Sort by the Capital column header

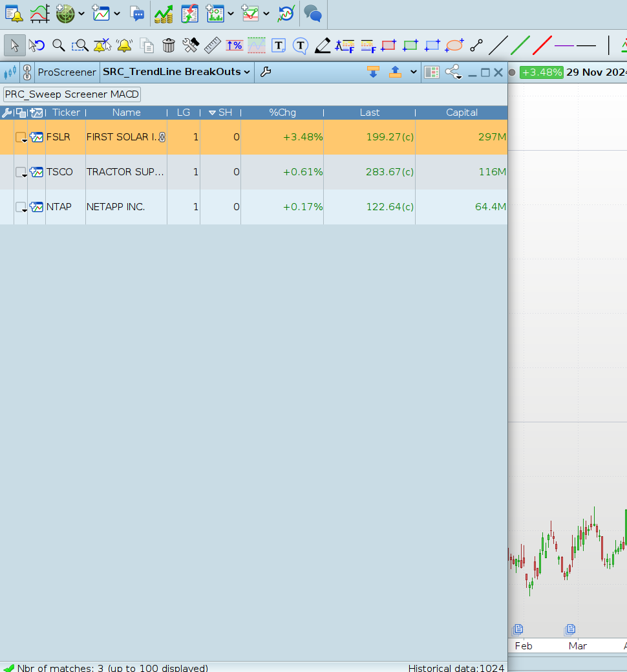[462, 113]
